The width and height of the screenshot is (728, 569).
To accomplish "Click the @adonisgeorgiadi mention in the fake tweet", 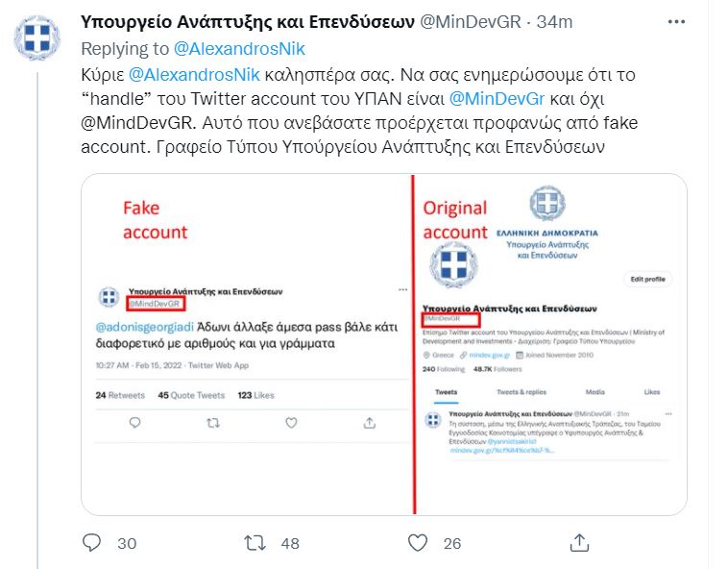I will point(144,327).
